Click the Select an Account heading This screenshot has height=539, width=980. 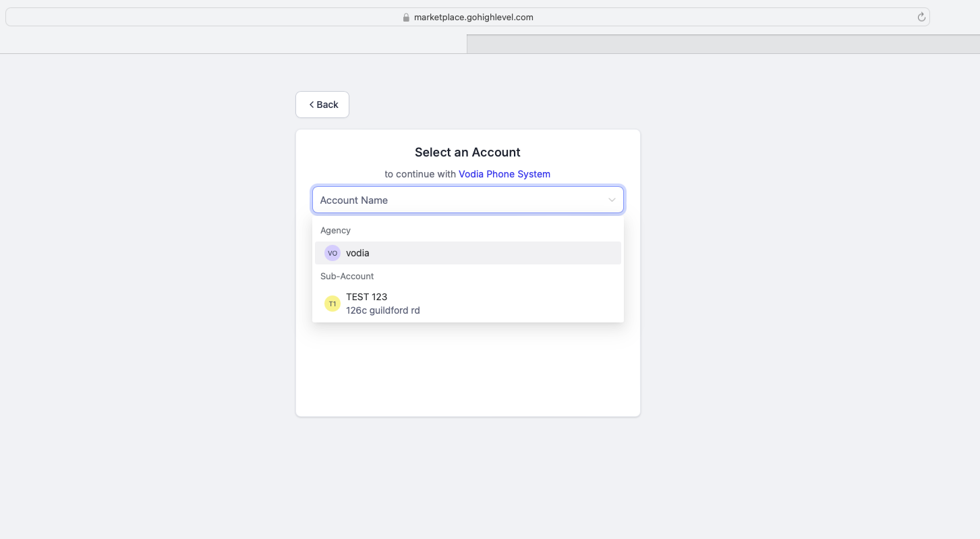click(x=467, y=152)
